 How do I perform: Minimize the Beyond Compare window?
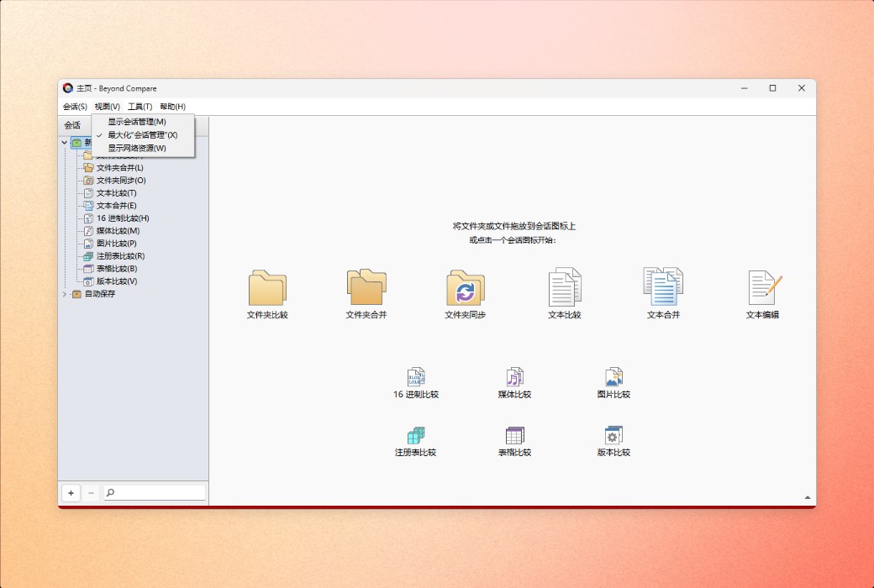point(744,88)
